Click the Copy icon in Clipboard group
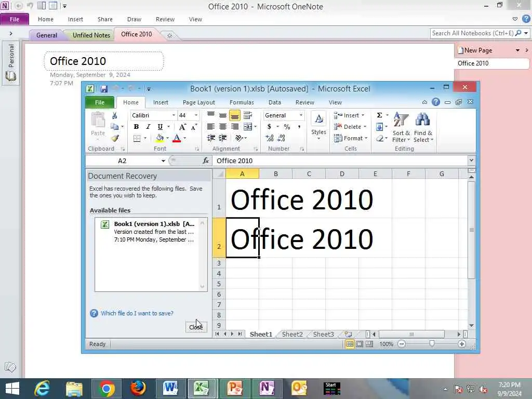The image size is (532, 399). click(x=115, y=127)
